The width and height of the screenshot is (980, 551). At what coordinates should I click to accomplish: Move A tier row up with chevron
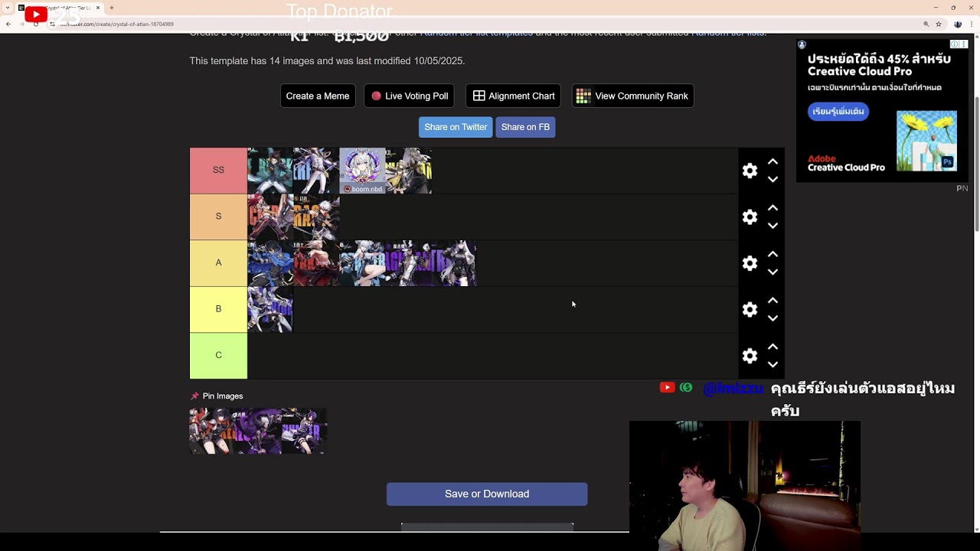coord(773,254)
